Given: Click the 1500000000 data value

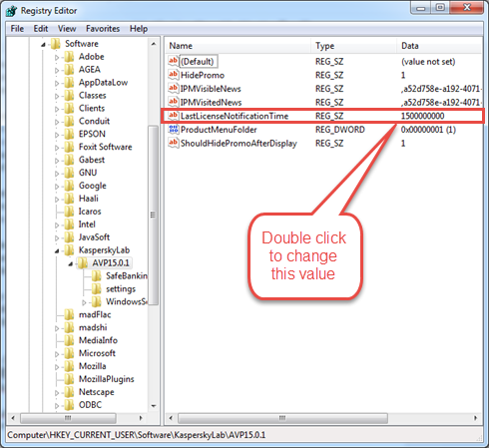Looking at the screenshot, I should (422, 116).
